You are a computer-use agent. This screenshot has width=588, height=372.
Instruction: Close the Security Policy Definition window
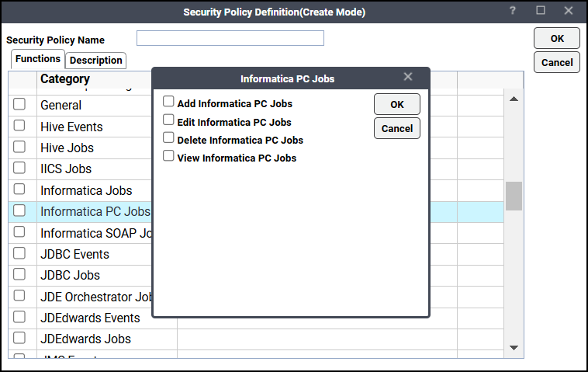pos(569,11)
